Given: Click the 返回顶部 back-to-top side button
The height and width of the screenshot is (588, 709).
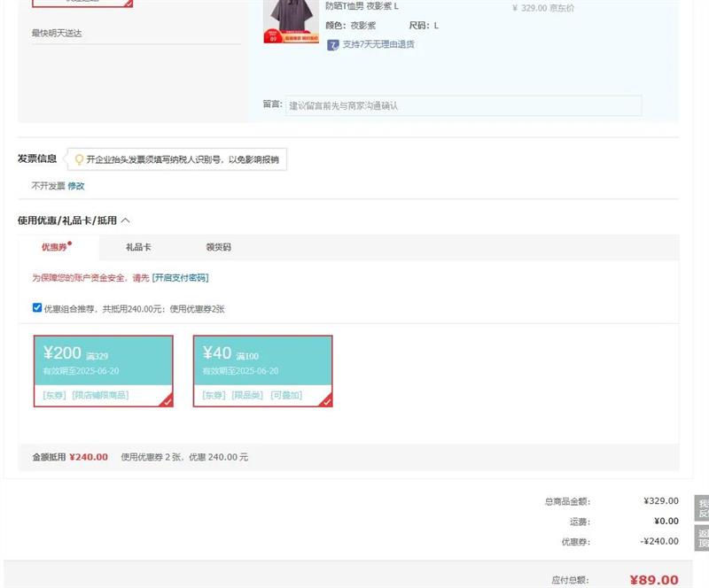Looking at the screenshot, I should click(x=702, y=538).
